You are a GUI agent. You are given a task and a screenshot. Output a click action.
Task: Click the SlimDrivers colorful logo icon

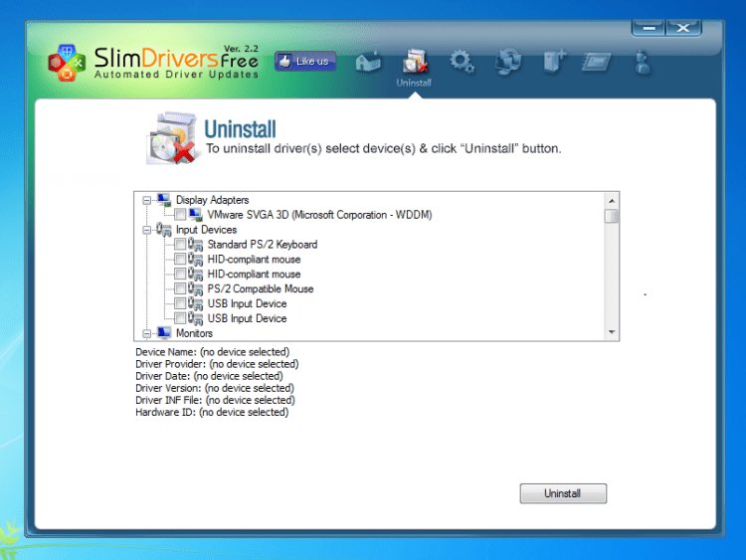[x=67, y=63]
